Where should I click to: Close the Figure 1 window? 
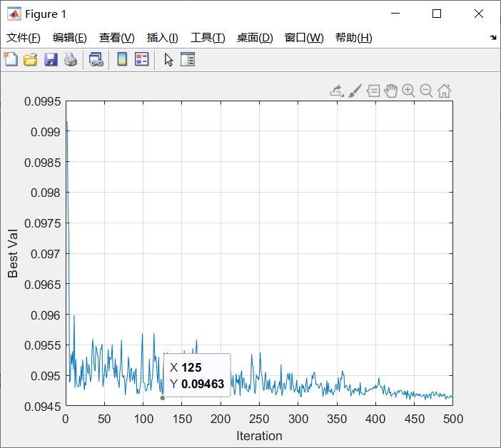(x=479, y=14)
